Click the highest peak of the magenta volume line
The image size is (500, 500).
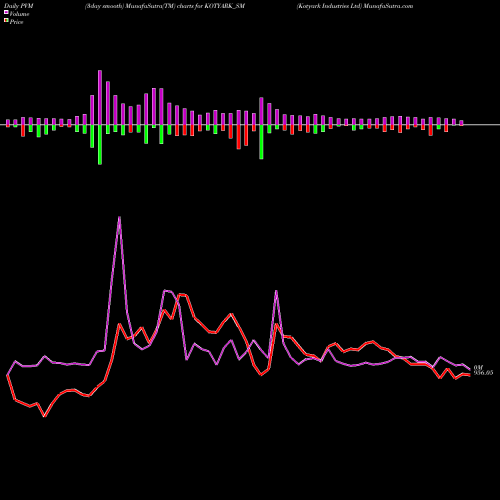coord(119,217)
